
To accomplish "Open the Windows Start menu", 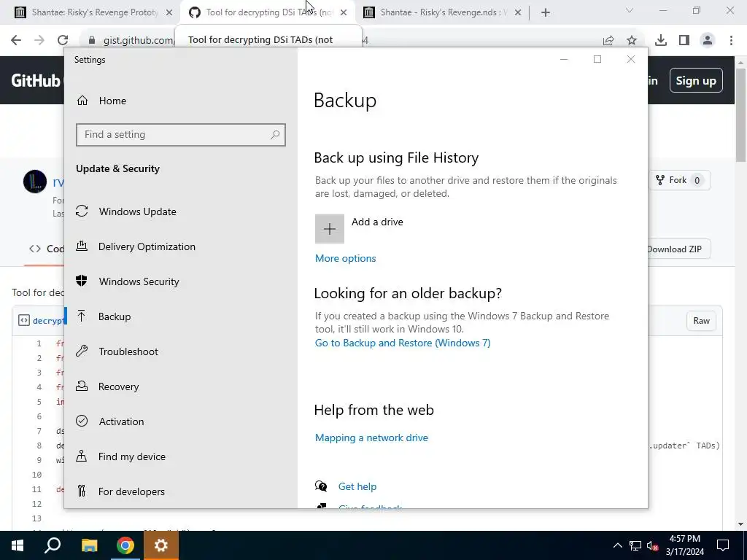I will (x=18, y=545).
